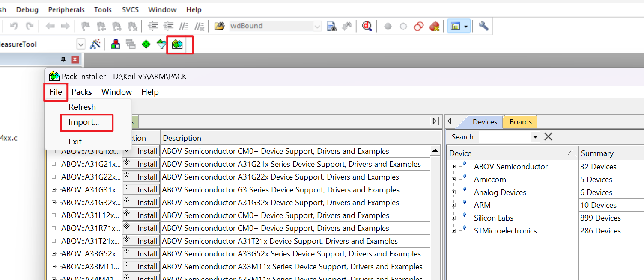Close the project panel red X
The width and height of the screenshot is (644, 280).
[x=75, y=59]
